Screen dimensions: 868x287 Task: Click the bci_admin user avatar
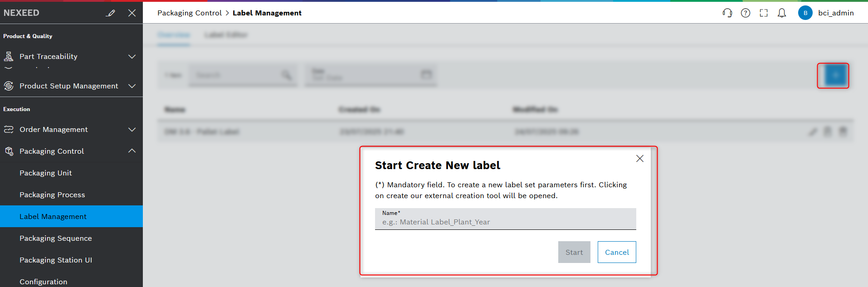tap(805, 13)
